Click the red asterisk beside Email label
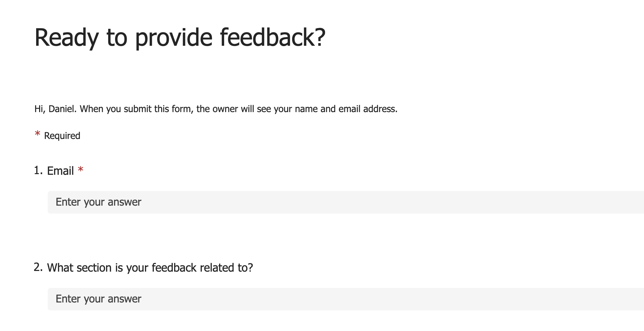Screen dimensions: 644x331 [x=81, y=170]
